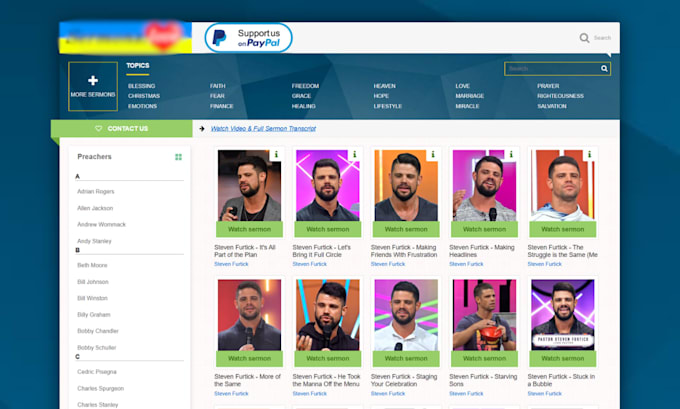Open the Blessing topic
This screenshot has height=409, width=680.
(141, 86)
